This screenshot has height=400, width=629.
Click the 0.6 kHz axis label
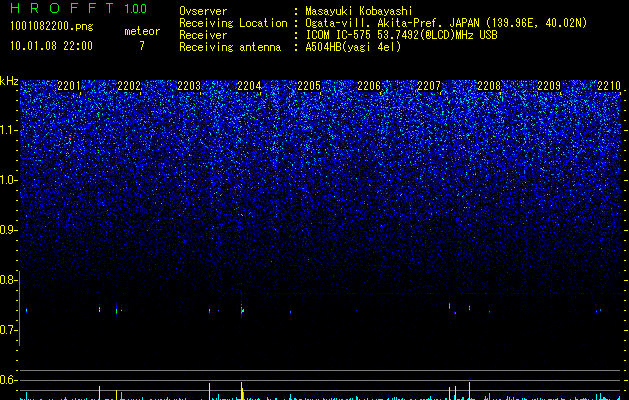(x=8, y=380)
